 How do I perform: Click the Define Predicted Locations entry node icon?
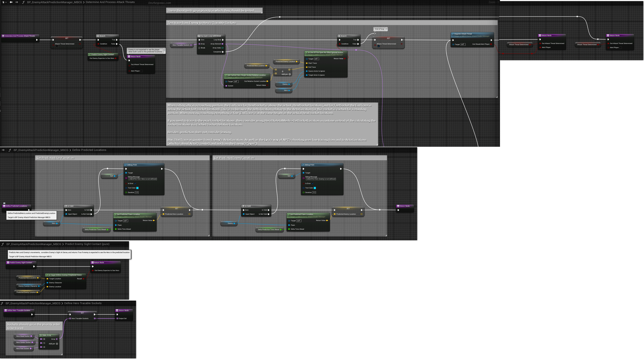pyautogui.click(x=4, y=206)
